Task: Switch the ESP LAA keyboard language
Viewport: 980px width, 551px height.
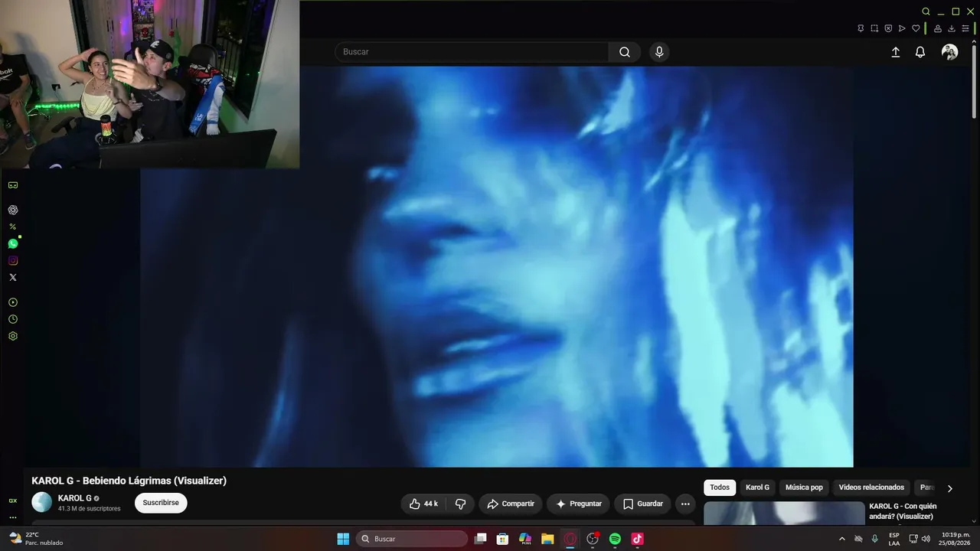Action: click(x=894, y=539)
